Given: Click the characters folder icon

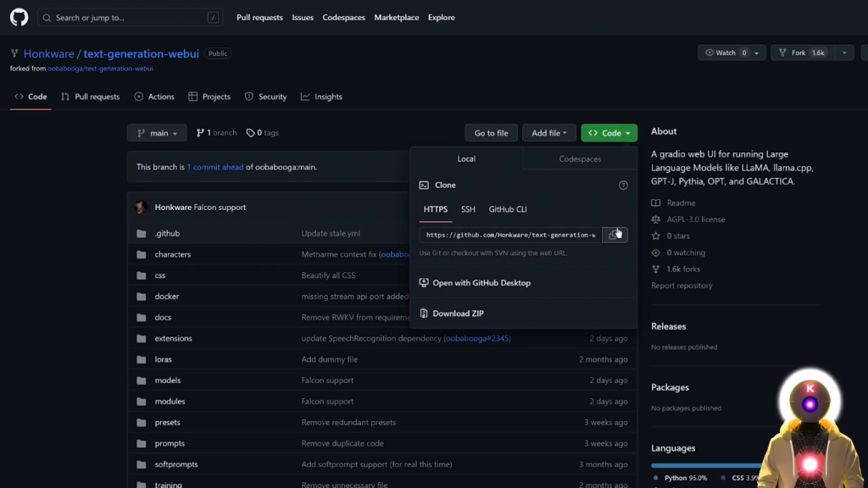Looking at the screenshot, I should click(142, 254).
